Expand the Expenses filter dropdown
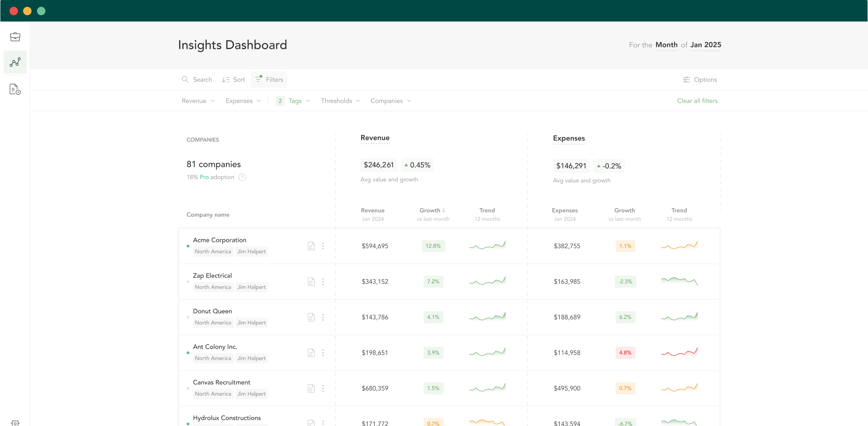This screenshot has width=868, height=426. 243,101
